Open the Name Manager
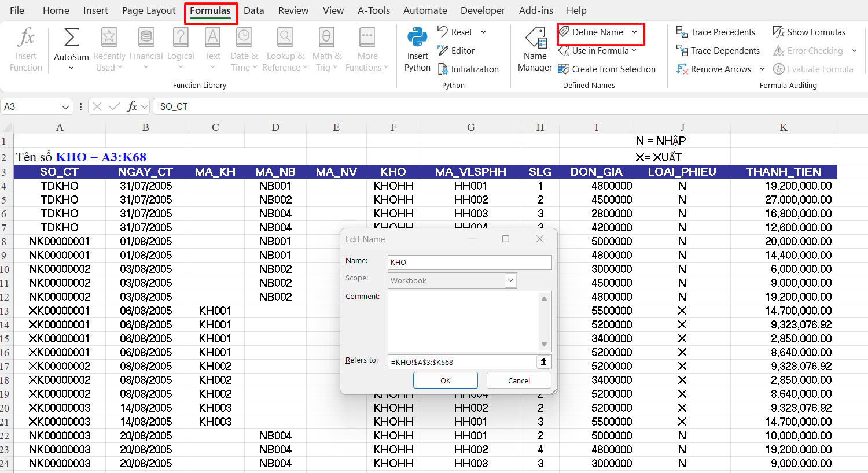The height and width of the screenshot is (473, 868). point(535,50)
